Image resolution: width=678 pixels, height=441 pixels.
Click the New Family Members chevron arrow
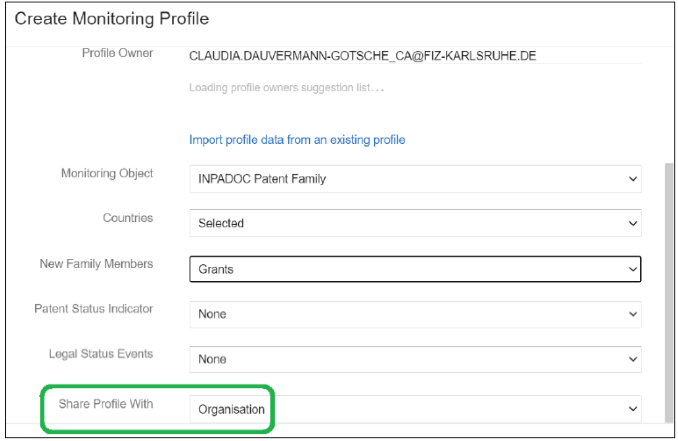[633, 269]
